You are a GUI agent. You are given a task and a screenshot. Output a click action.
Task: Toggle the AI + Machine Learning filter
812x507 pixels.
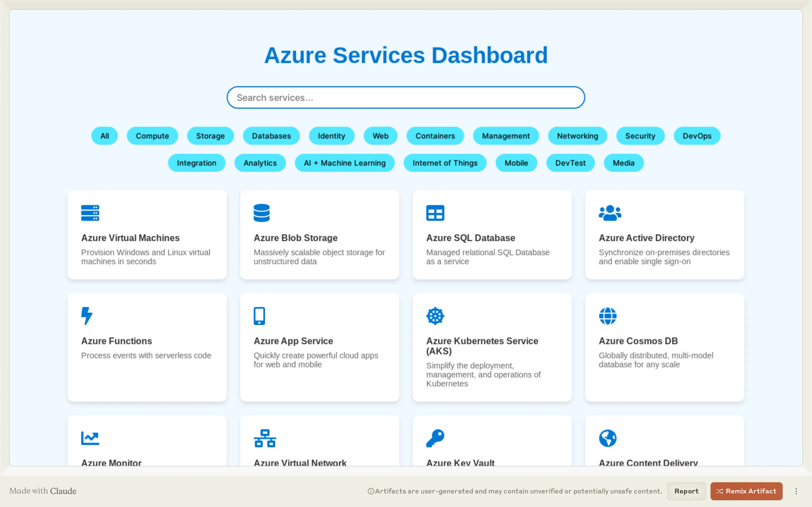345,163
